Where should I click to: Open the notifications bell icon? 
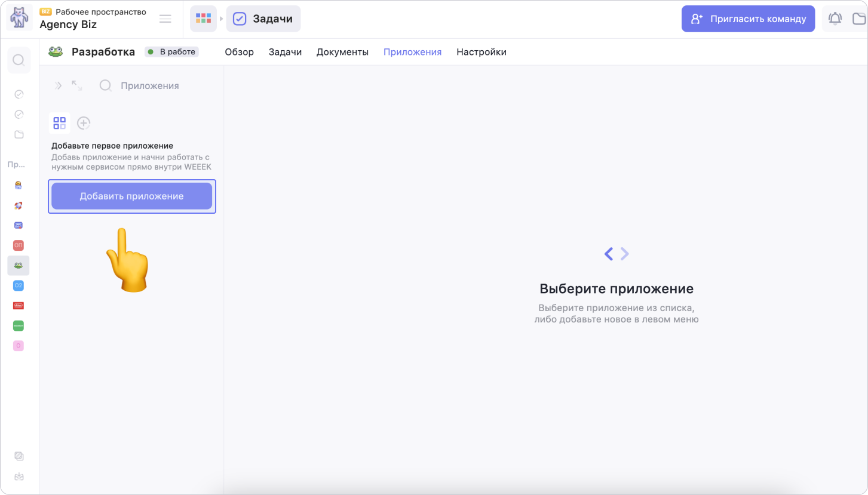835,19
